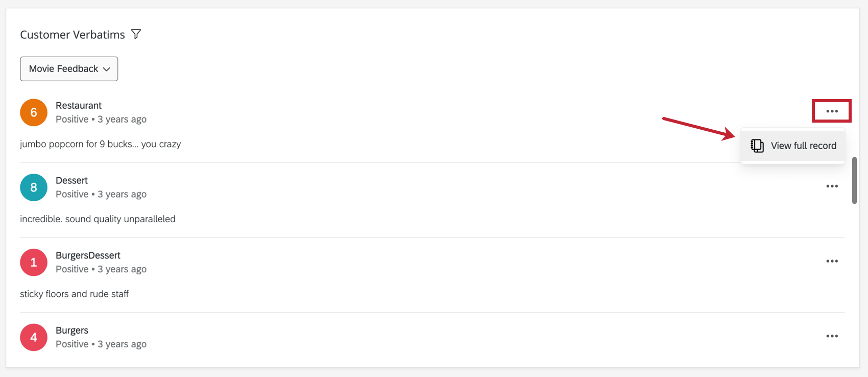868x377 pixels.
Task: Choose View full record from the menu
Action: [x=803, y=145]
